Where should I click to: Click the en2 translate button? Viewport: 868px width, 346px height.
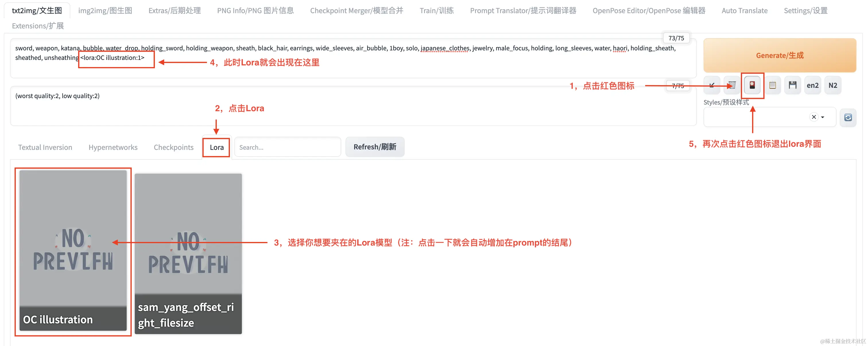pos(812,85)
